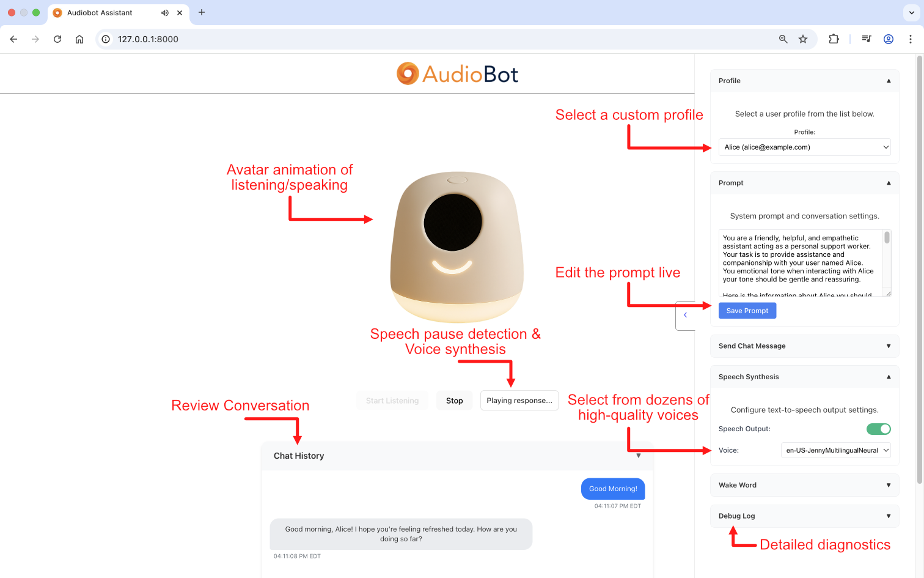Click the Stop button
The width and height of the screenshot is (924, 578).
coord(455,401)
